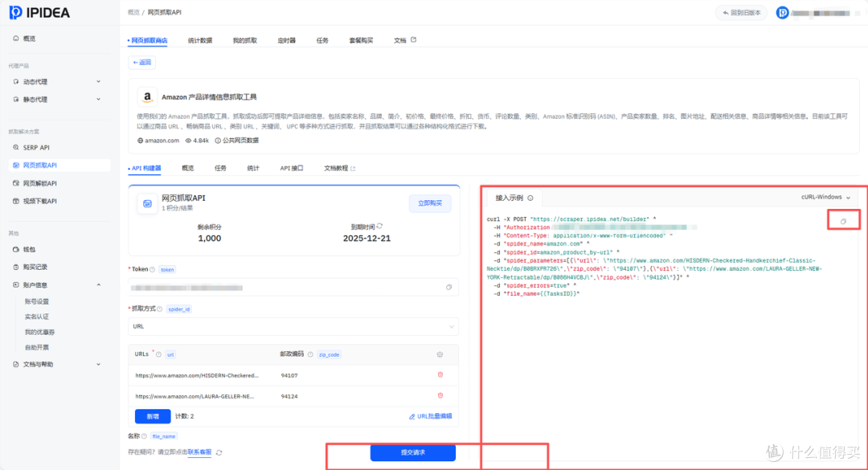Click the 立即购买 button

tap(430, 203)
